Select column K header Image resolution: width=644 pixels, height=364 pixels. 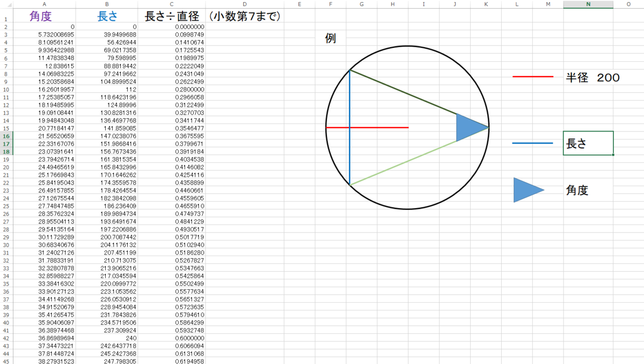tap(486, 4)
